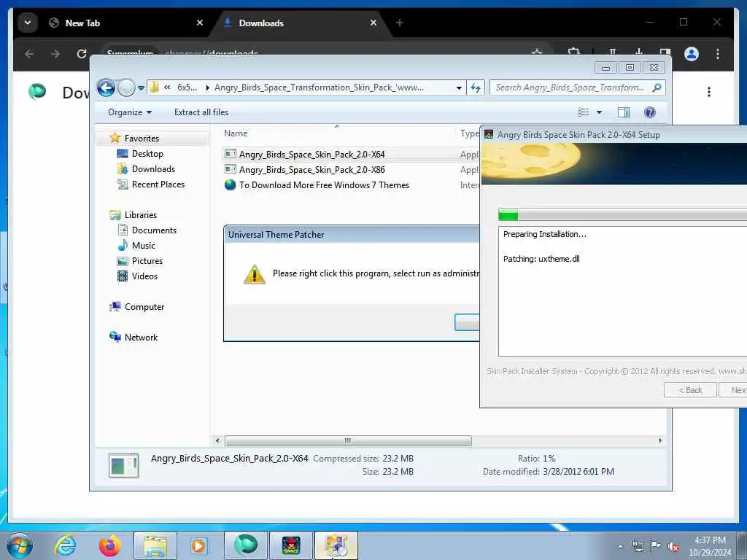Click the Windows Start orb
This screenshot has height=560, width=747.
click(20, 545)
